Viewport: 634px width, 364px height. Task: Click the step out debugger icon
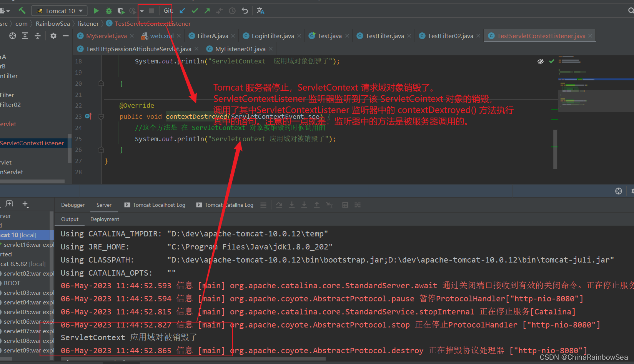point(317,205)
